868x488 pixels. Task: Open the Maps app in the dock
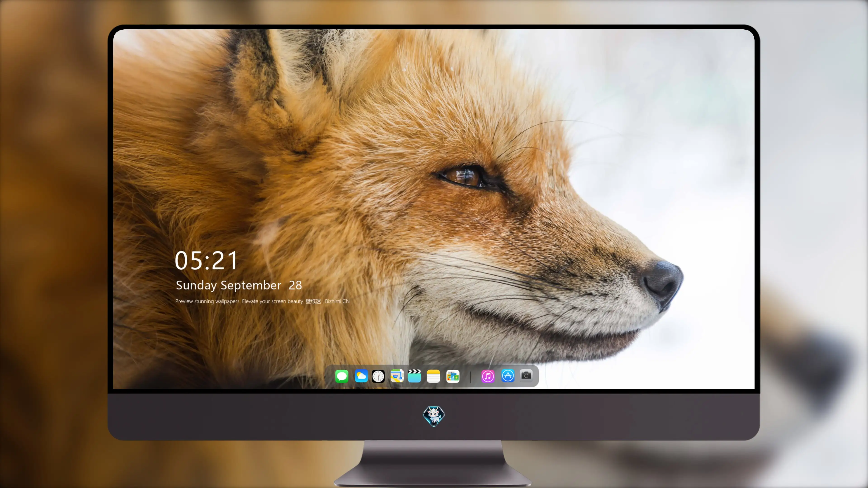click(x=397, y=376)
